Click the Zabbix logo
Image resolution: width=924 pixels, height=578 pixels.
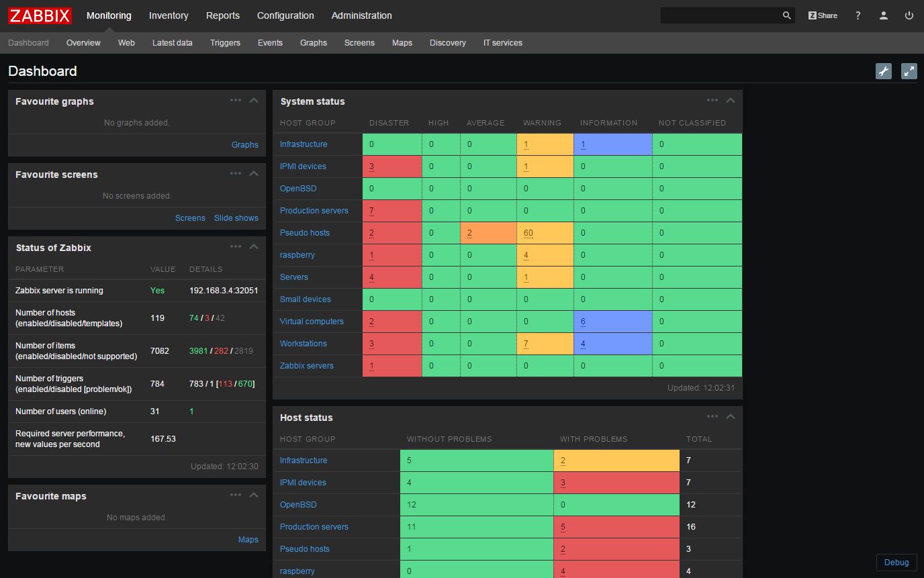click(40, 15)
